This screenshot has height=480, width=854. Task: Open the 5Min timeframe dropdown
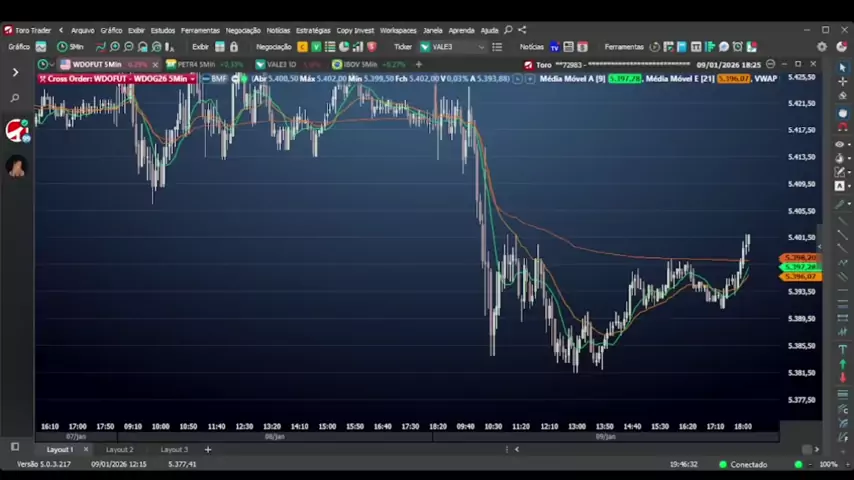[x=71, y=47]
